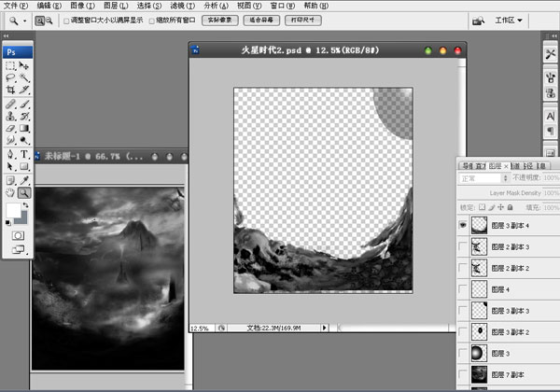
Task: Select the Hand tool
Action: 10,193
